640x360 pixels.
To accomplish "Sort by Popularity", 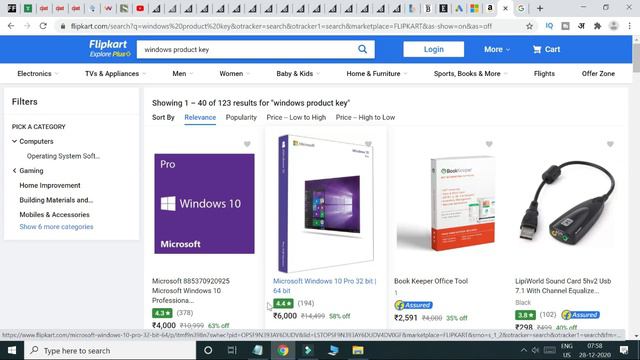I will [x=241, y=118].
